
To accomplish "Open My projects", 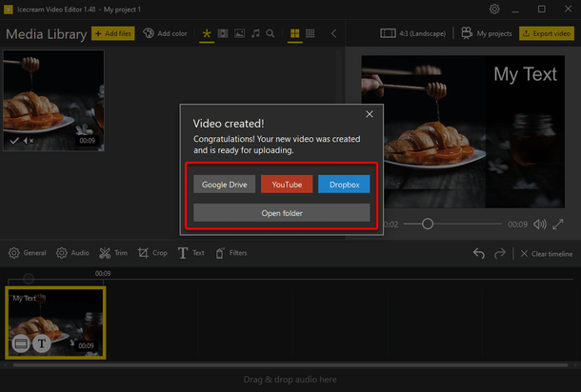I will coord(487,33).
